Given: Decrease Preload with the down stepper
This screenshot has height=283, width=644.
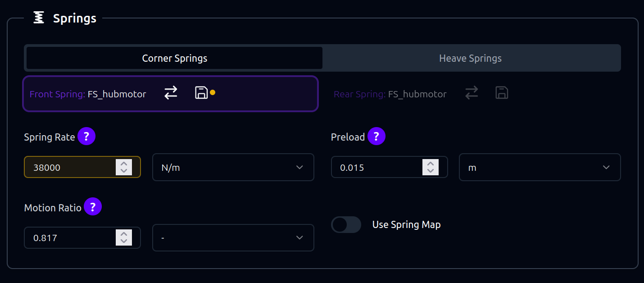Looking at the screenshot, I should point(431,171).
